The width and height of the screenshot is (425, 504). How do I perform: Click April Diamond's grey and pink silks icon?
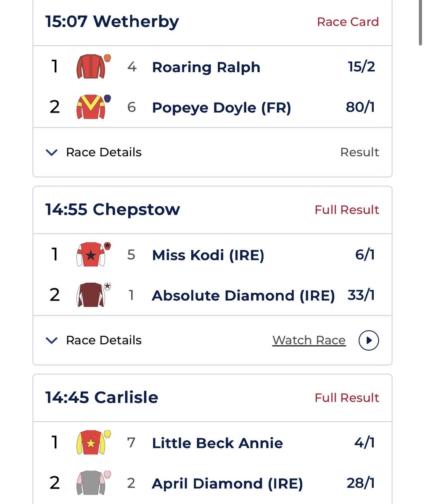click(x=93, y=483)
